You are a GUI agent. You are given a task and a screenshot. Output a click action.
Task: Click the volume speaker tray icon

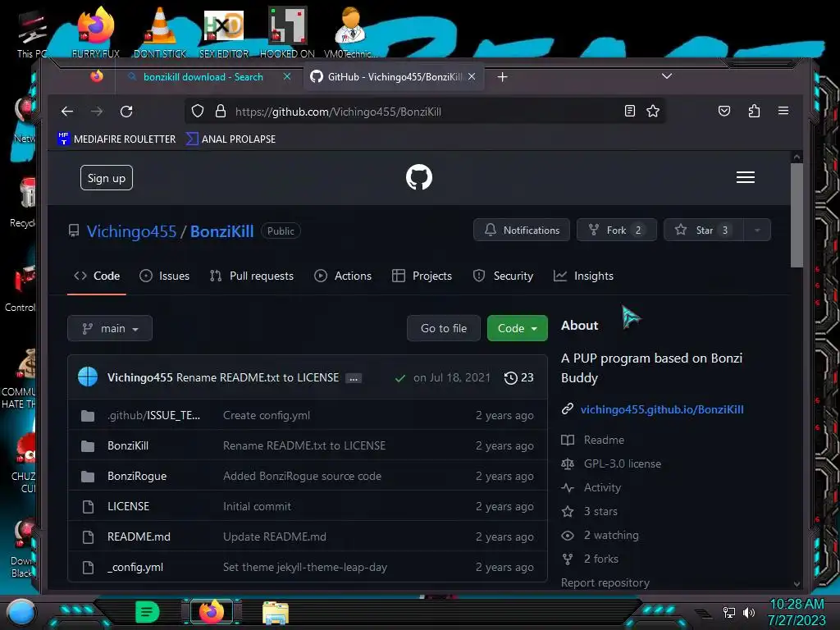click(x=749, y=612)
